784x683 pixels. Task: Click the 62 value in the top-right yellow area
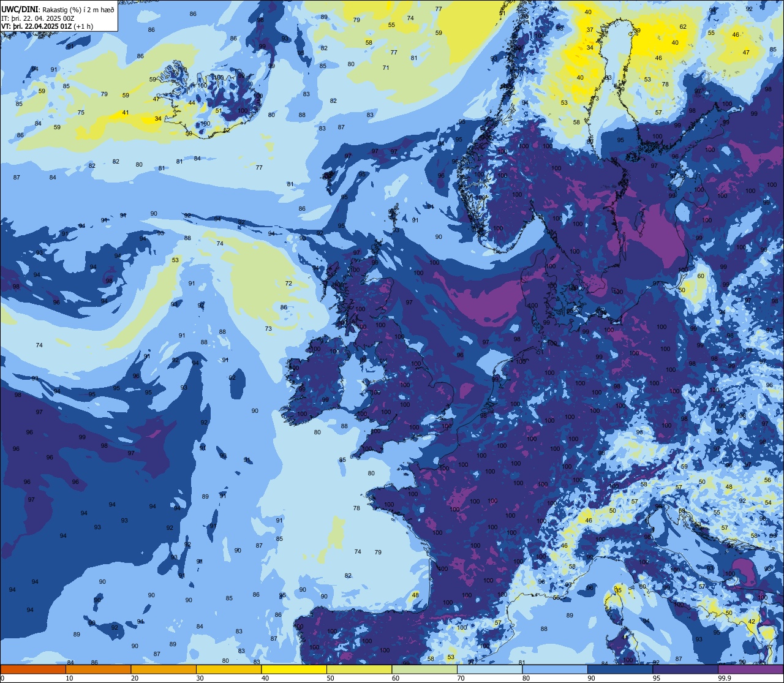pyautogui.click(x=683, y=27)
